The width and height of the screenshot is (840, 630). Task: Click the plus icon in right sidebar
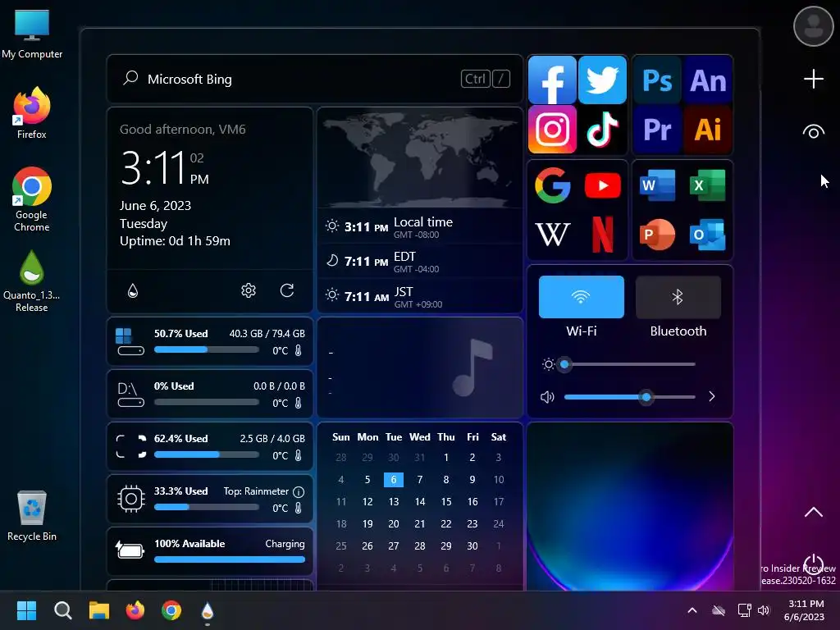point(813,79)
